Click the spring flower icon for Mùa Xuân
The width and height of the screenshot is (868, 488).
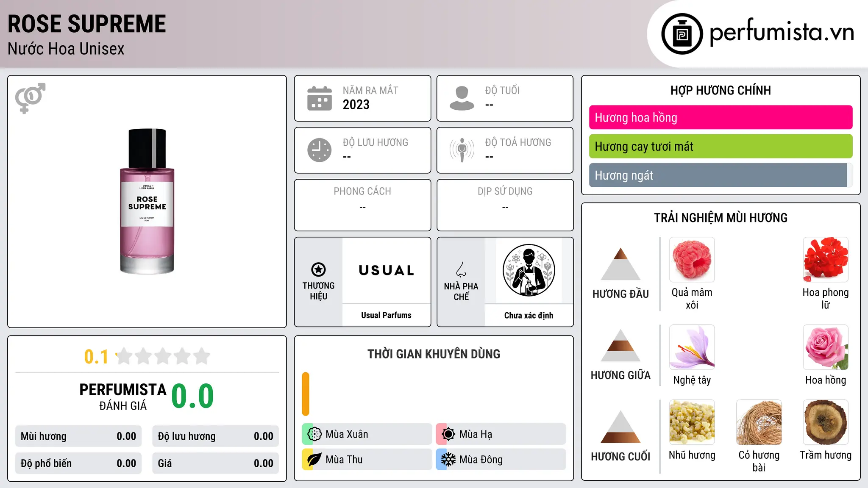coord(314,434)
